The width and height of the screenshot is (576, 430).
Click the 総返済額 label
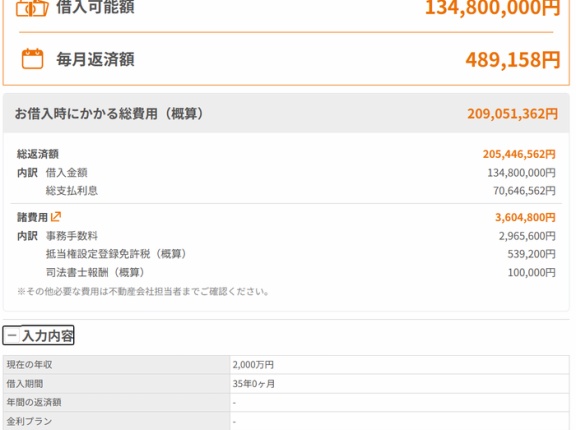pos(37,154)
